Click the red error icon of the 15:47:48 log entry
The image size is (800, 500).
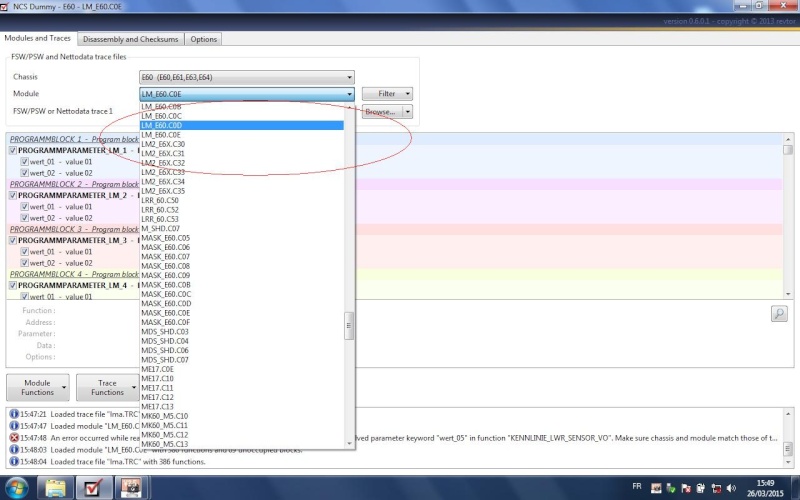click(x=14, y=438)
